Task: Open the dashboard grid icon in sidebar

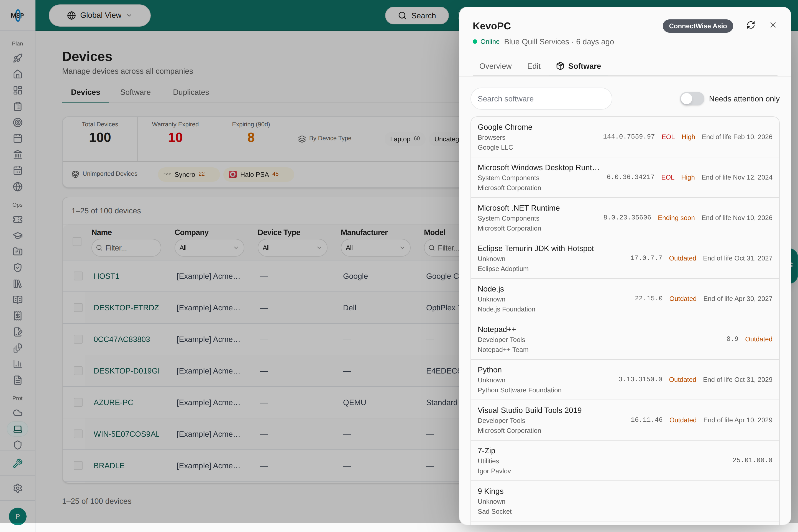Action: click(x=18, y=90)
